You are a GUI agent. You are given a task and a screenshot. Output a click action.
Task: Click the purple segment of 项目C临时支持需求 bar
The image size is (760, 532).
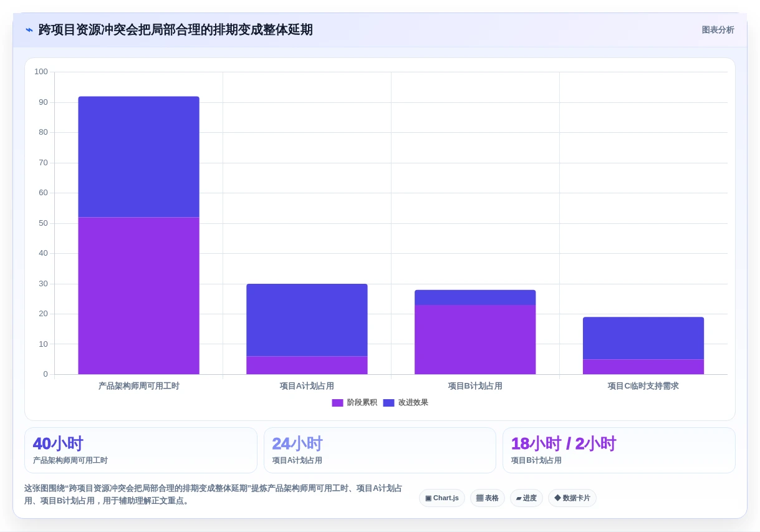point(643,367)
